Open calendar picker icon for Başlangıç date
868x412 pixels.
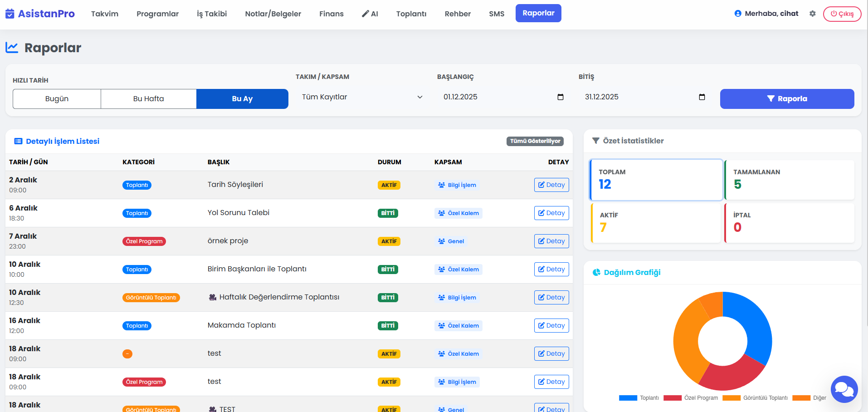(560, 97)
